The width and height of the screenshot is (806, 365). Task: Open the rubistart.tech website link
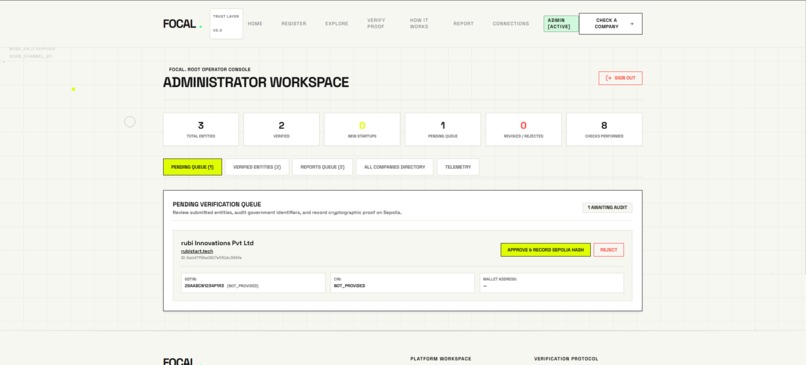[x=197, y=251]
